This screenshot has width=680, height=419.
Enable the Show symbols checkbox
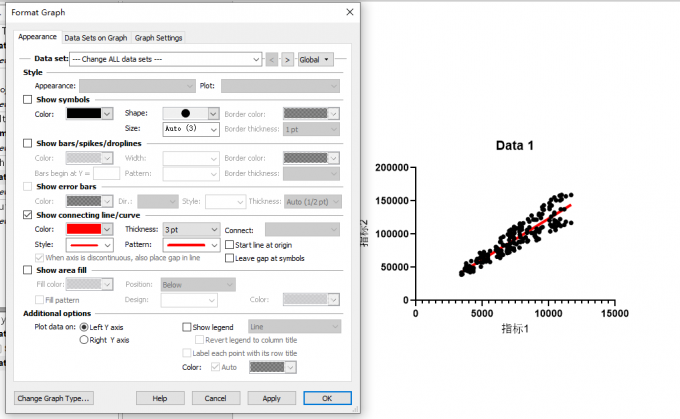[28, 100]
